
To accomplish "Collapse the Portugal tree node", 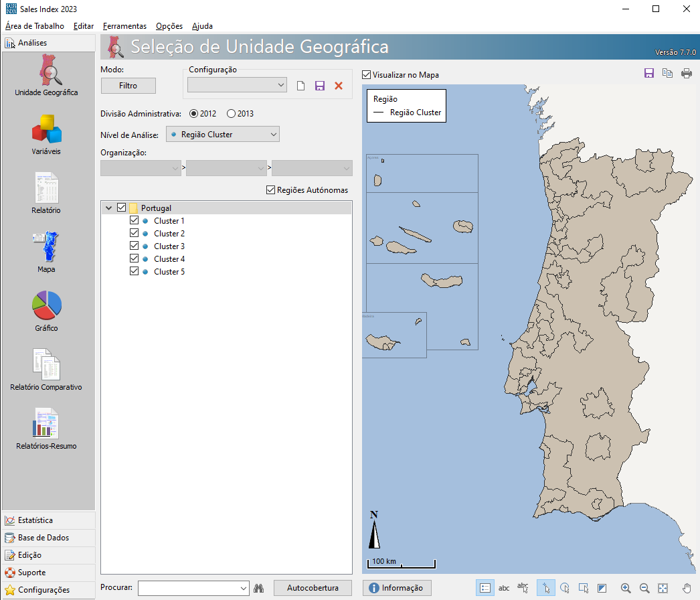I will click(108, 208).
